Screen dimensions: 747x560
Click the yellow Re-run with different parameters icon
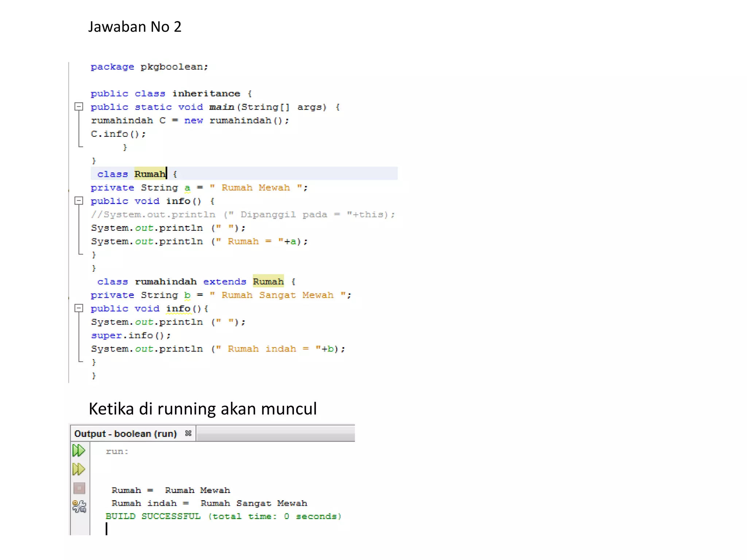(x=78, y=469)
